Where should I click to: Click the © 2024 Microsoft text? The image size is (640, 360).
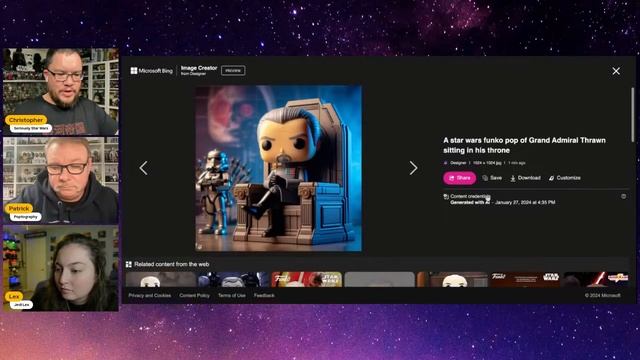(602, 296)
